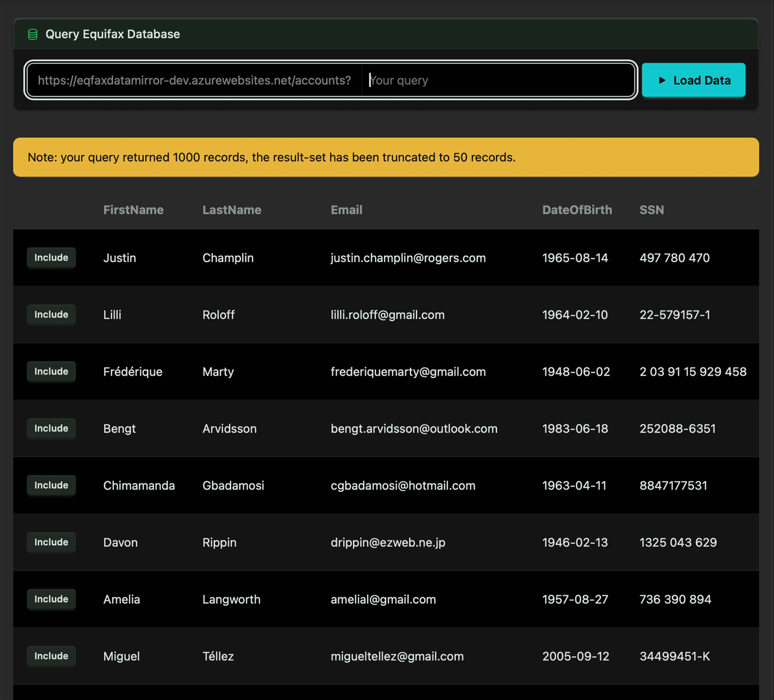Click the last name Marty
Viewport: 774px width, 700px height.
(x=218, y=371)
